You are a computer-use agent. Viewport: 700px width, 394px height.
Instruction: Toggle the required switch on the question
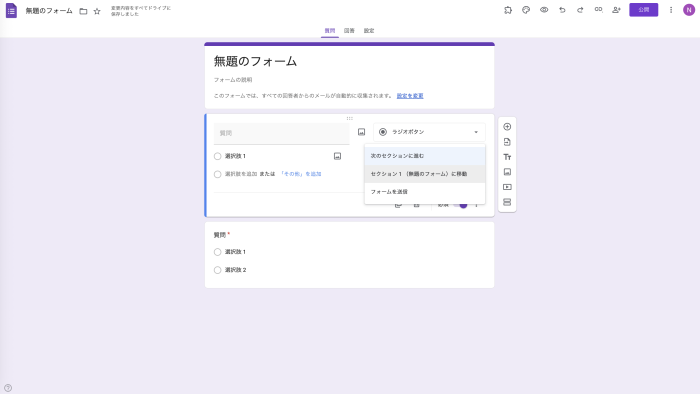click(x=461, y=205)
